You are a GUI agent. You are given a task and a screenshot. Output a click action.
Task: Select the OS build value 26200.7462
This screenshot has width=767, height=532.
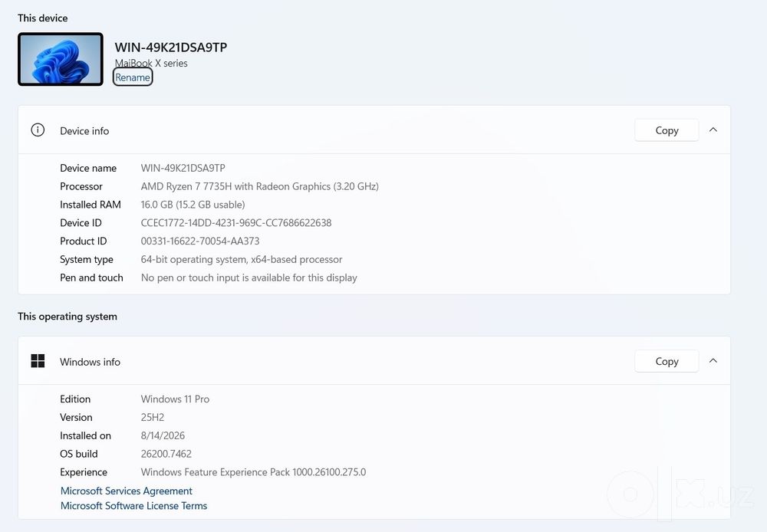[166, 453]
